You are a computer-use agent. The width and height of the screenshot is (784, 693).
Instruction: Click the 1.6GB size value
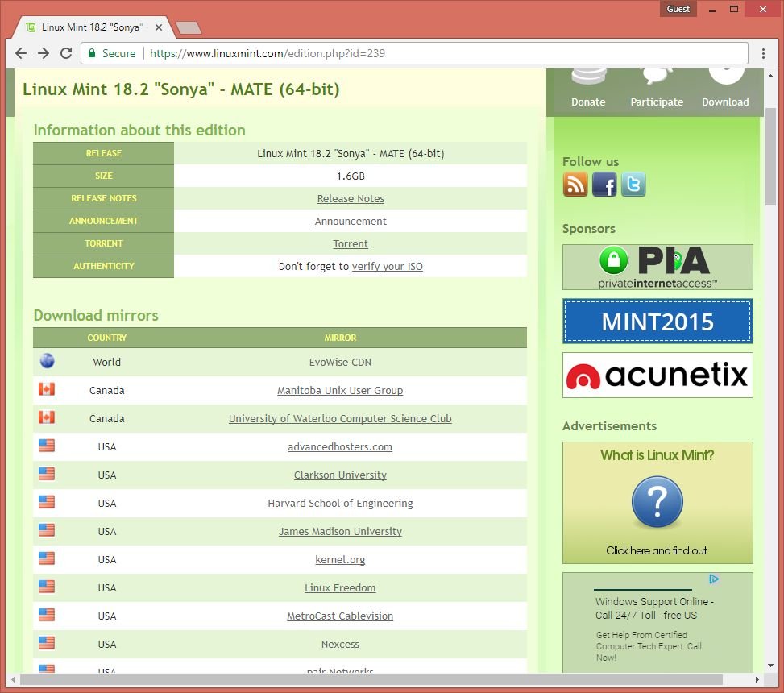351,176
